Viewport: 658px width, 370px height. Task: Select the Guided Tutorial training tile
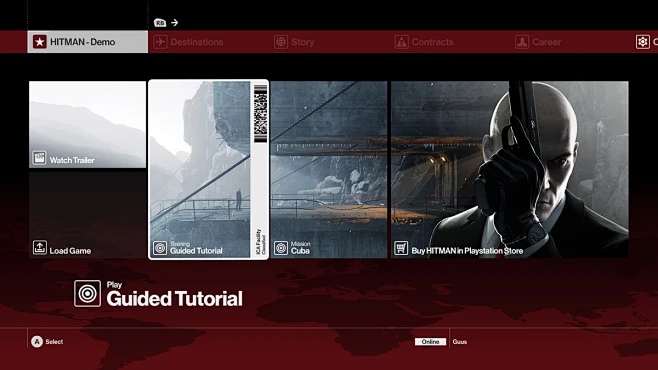coord(209,169)
